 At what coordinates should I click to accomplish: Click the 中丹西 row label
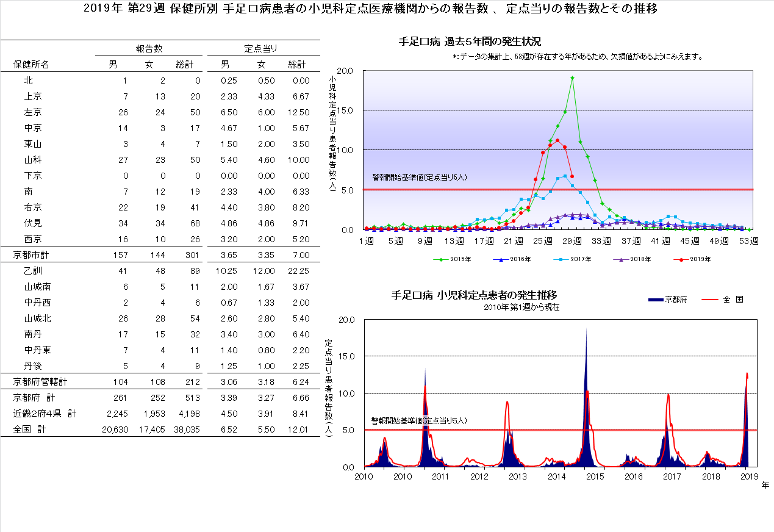coord(37,303)
